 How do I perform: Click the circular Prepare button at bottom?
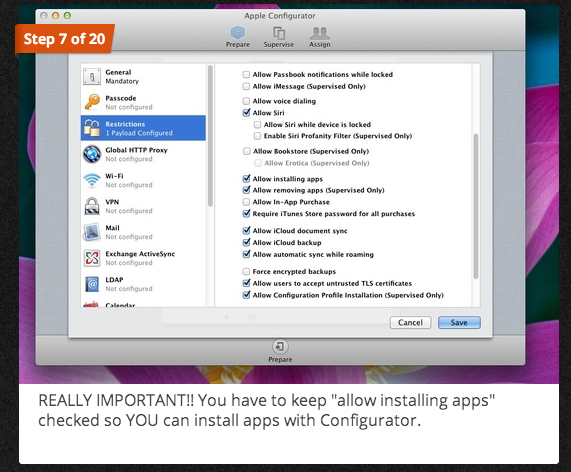pyautogui.click(x=280, y=346)
